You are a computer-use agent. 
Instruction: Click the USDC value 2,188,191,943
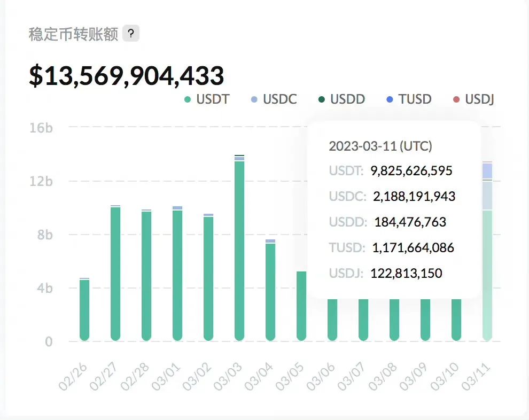point(414,196)
